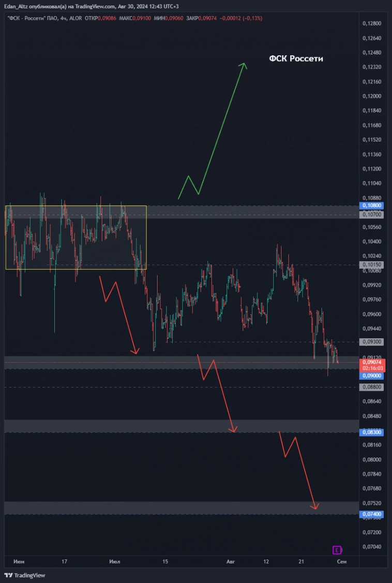Viewport: 392px width, 583px height.
Task: Select the high value 0,09100
Action: coord(142,18)
